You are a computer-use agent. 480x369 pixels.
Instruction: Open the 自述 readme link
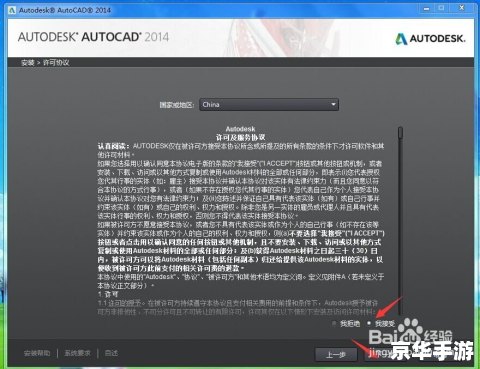coord(111,353)
